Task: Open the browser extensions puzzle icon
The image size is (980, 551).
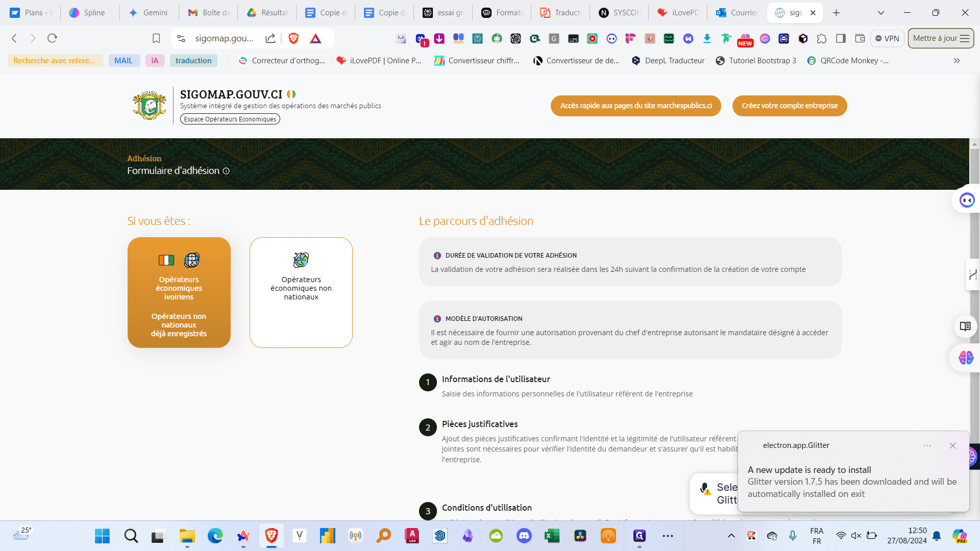Action: 822,38
